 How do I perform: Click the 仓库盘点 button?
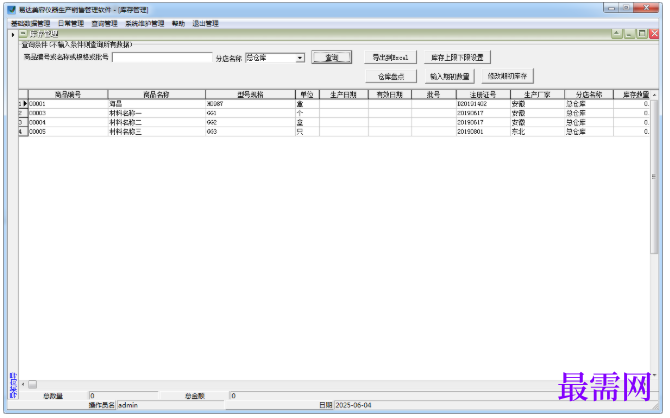click(391, 77)
